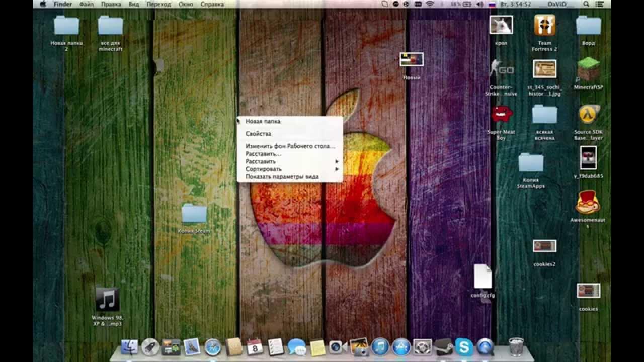Select Source SDK Base desktop icon
644x362 pixels.
coord(588,115)
